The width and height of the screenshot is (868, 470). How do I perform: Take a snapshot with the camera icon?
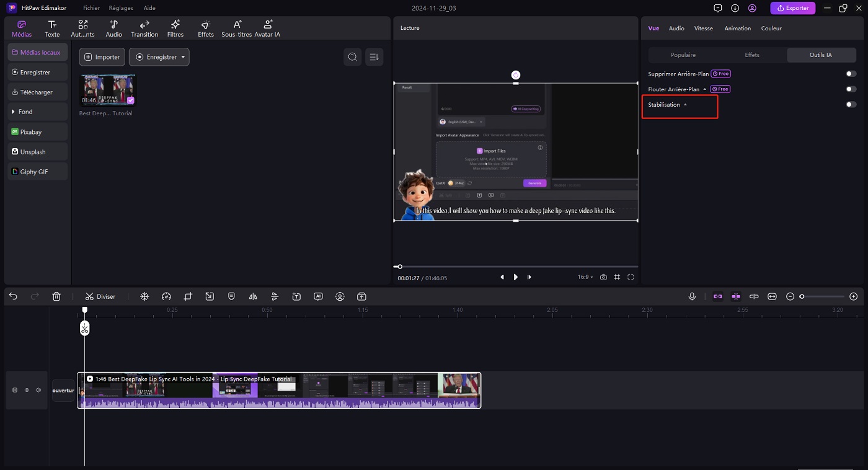click(x=603, y=277)
